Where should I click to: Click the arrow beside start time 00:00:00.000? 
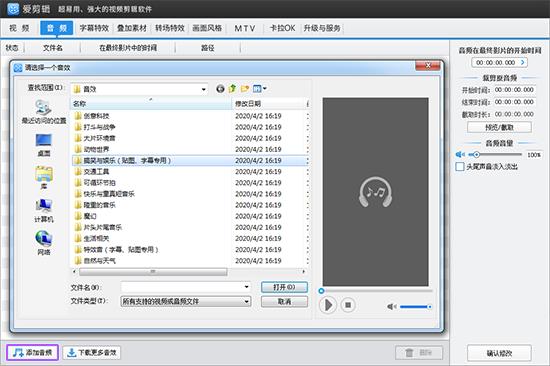click(523, 62)
